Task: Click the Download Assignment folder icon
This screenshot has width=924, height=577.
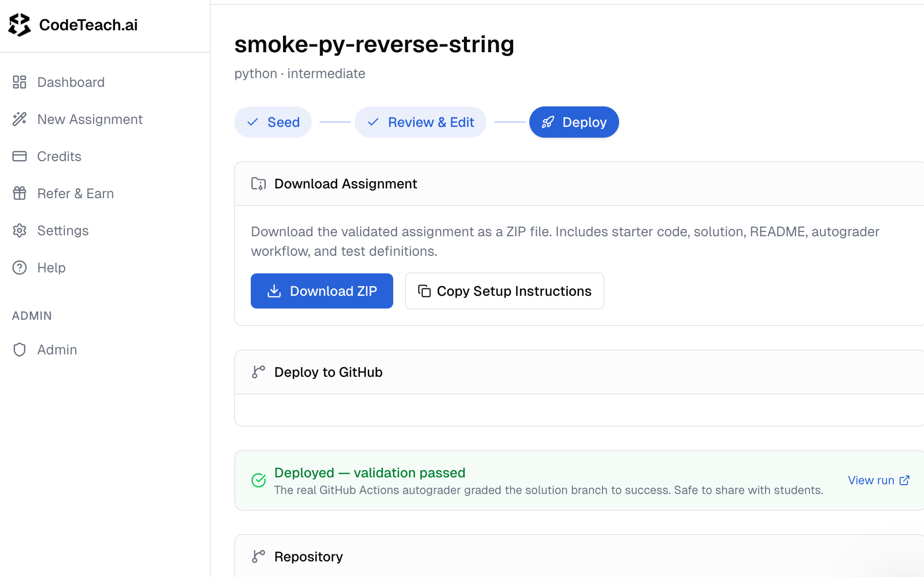Action: pos(259,184)
